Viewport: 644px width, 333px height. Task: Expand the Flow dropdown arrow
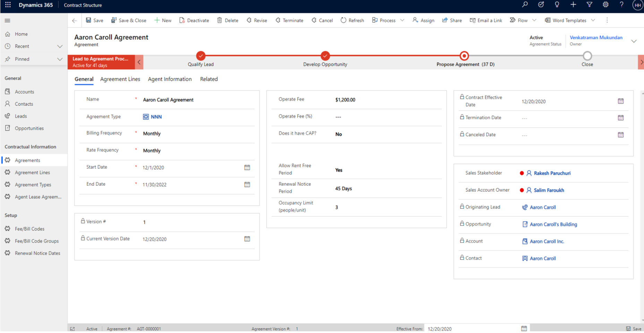click(533, 20)
